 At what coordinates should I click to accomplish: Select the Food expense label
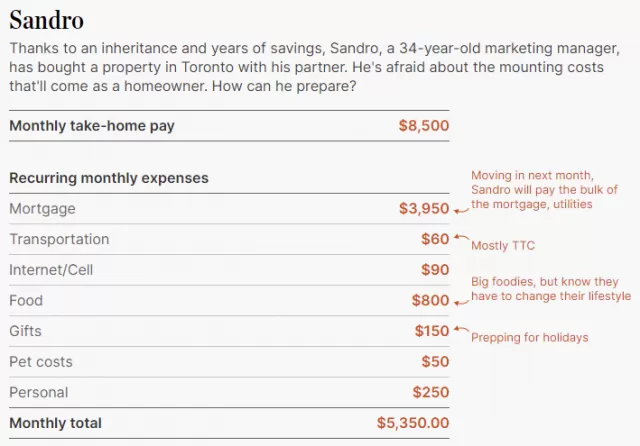(26, 300)
